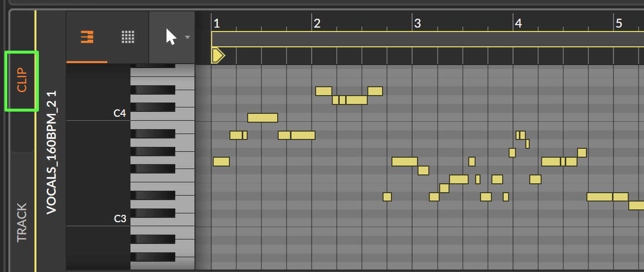This screenshot has width=644, height=272.
Task: Open the TRACK tab
Action: pos(22,223)
